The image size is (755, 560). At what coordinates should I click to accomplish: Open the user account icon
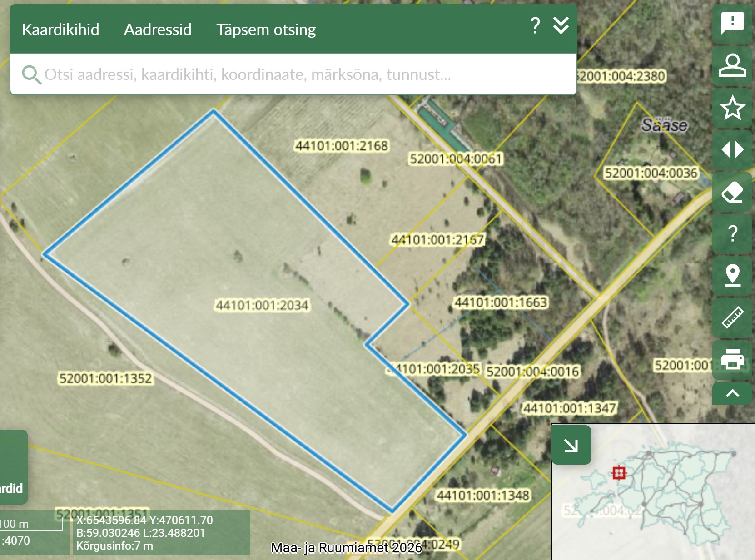(732, 65)
